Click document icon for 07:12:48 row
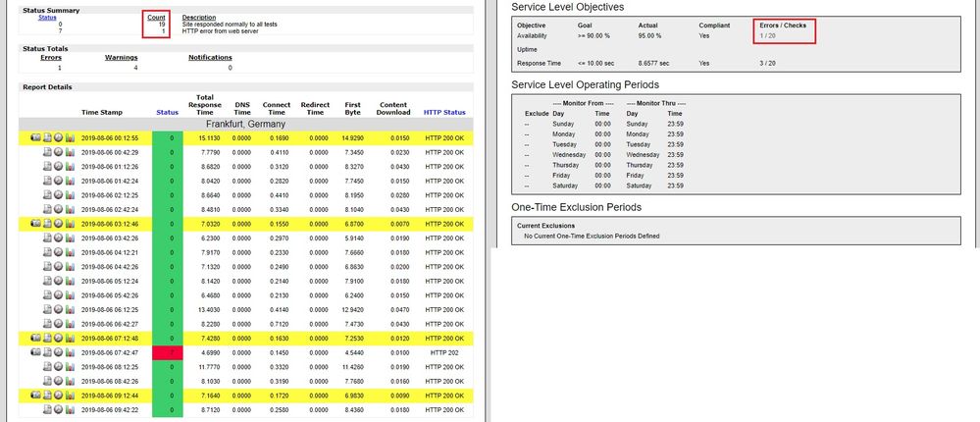 click(47, 338)
